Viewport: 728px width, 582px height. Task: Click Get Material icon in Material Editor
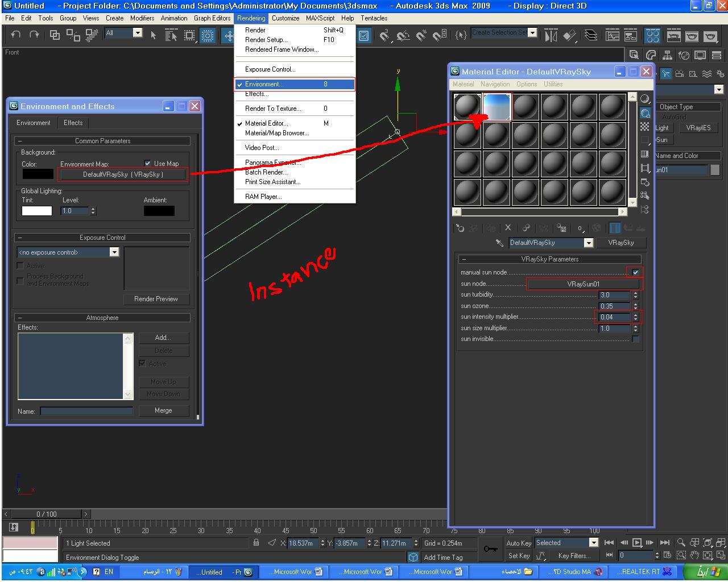click(x=460, y=228)
